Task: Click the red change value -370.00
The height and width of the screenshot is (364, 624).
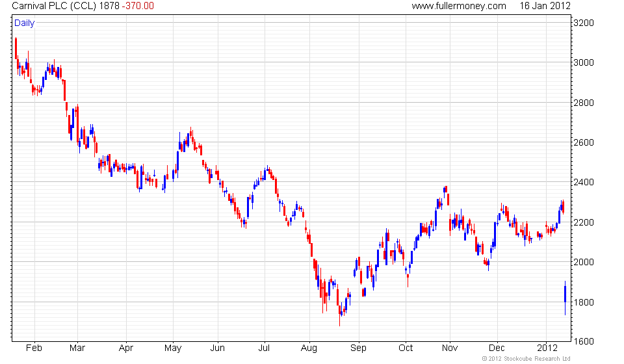Action: pyautogui.click(x=138, y=6)
